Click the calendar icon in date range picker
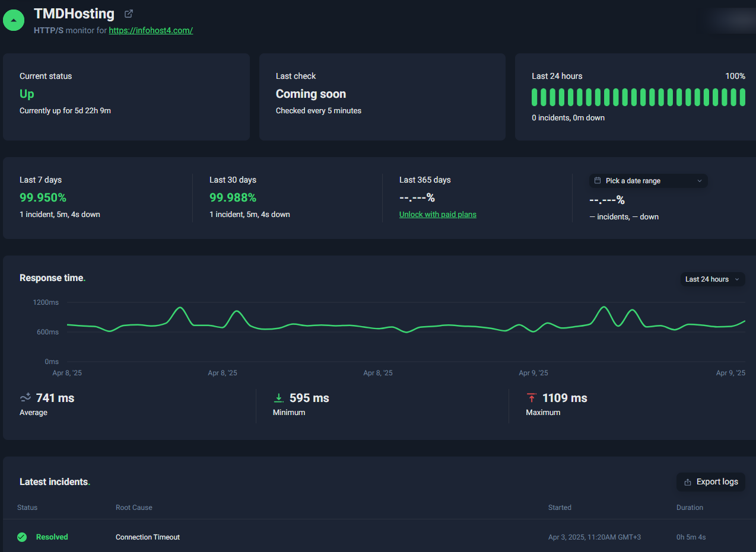Screen dimensions: 756x552 tap(598, 180)
